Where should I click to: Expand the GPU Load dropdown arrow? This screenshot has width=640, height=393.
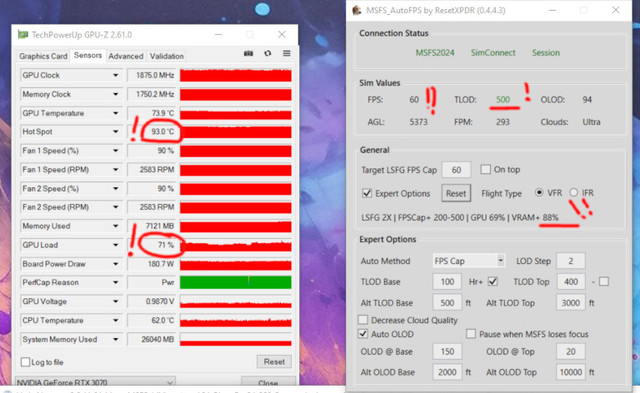116,245
